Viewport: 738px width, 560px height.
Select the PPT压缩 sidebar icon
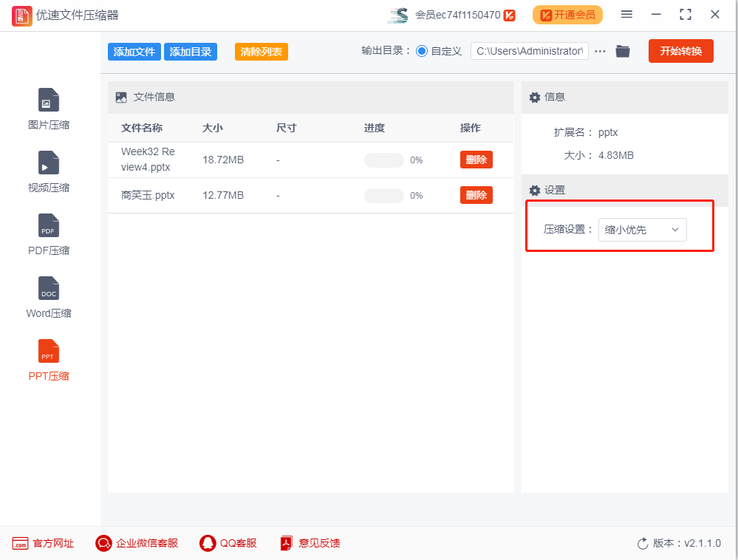[x=49, y=351]
